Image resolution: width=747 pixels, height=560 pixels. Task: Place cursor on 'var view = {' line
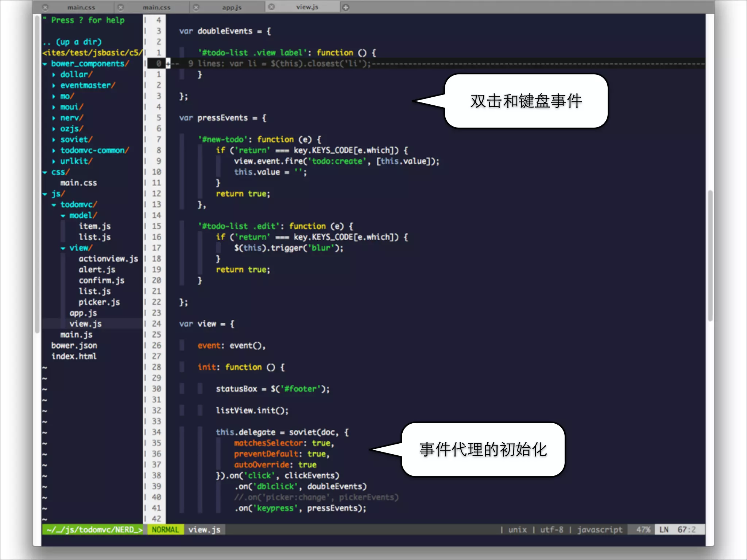[x=206, y=324]
